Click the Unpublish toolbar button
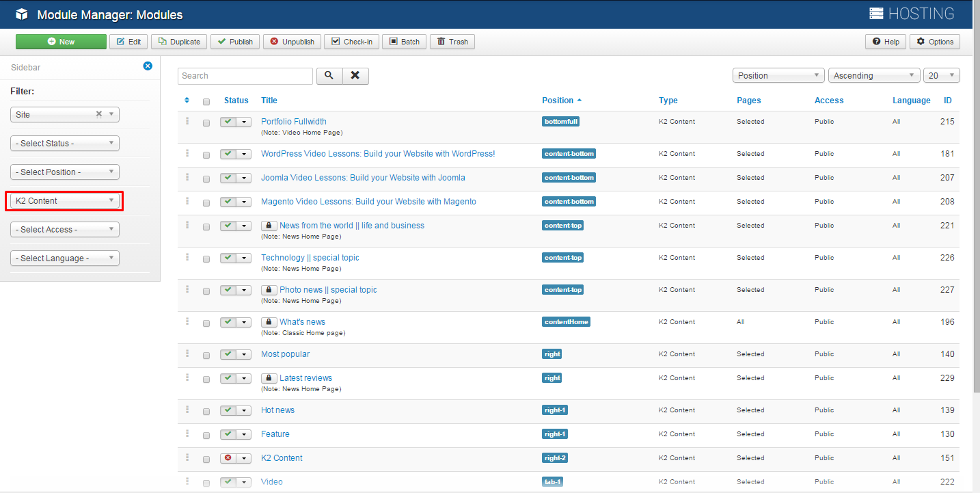The height and width of the screenshot is (493, 980). (292, 42)
